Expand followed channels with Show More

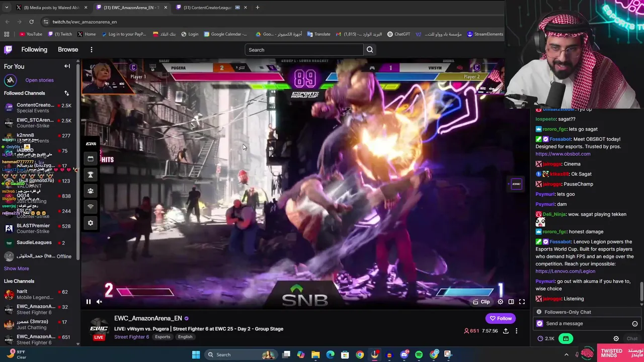pos(17,268)
